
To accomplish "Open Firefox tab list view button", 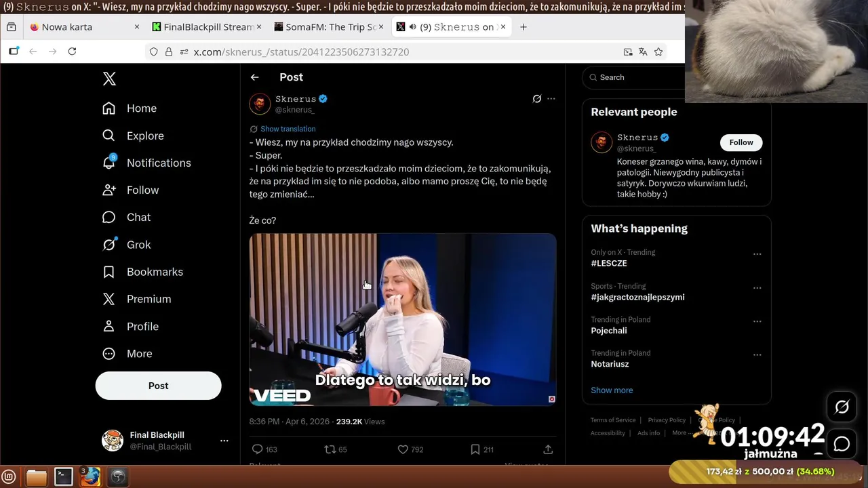I will point(11,27).
